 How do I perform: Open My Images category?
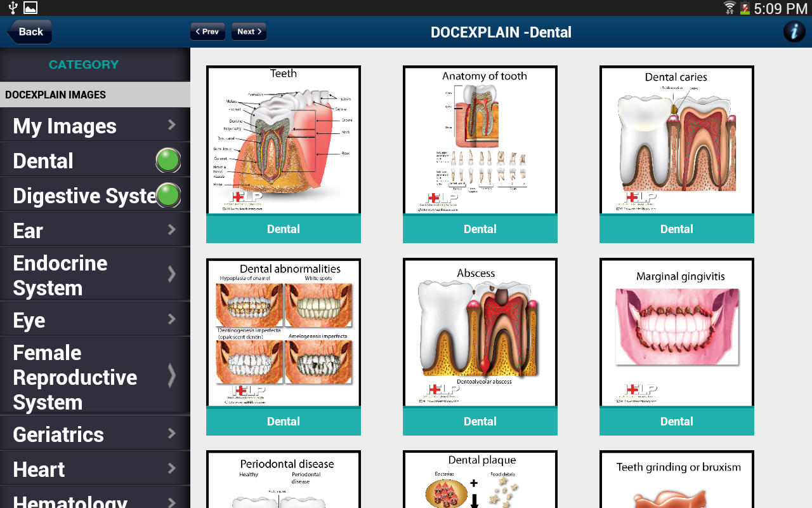(95, 125)
